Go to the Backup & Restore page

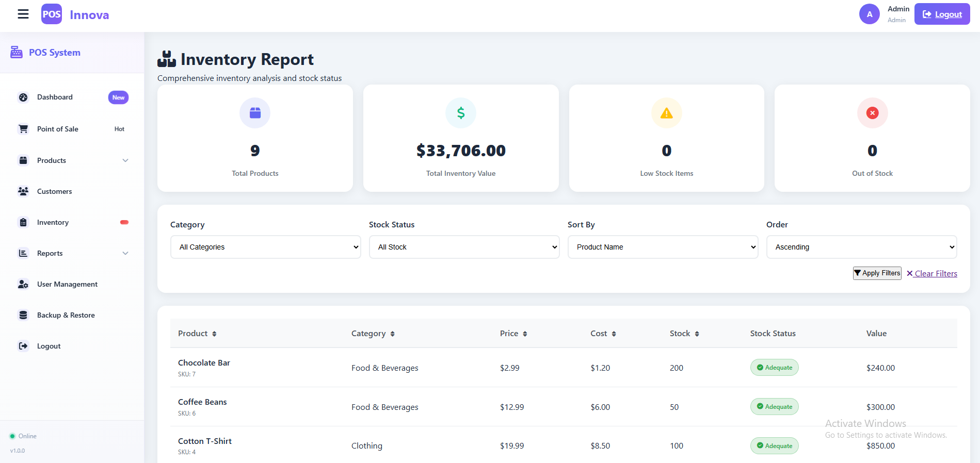[x=66, y=315]
